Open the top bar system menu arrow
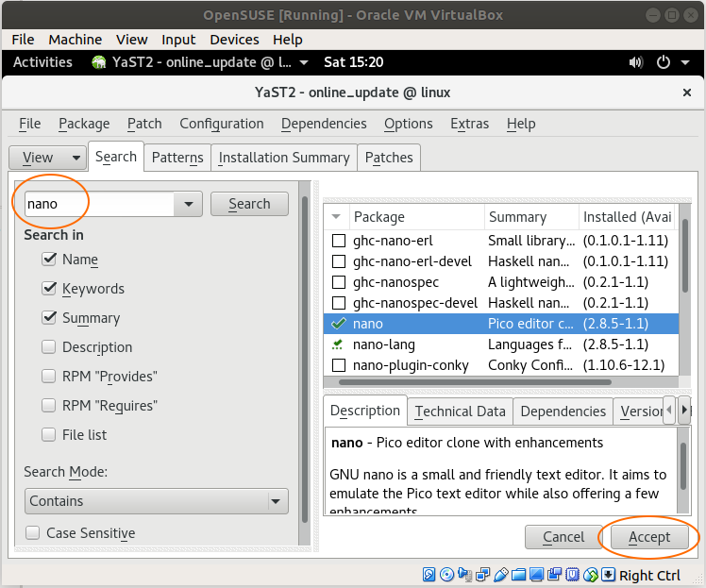 (685, 62)
